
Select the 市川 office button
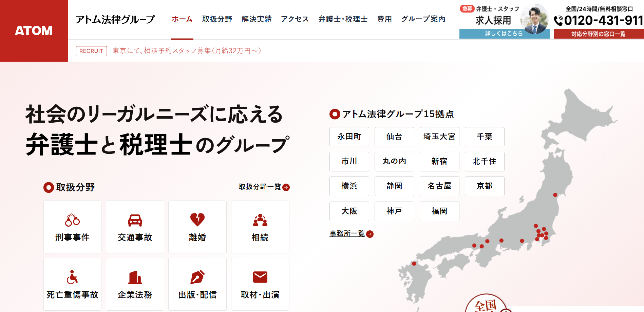(x=349, y=162)
